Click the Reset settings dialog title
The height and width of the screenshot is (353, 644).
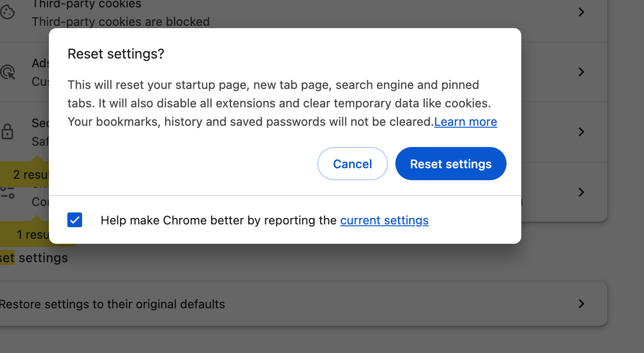116,54
